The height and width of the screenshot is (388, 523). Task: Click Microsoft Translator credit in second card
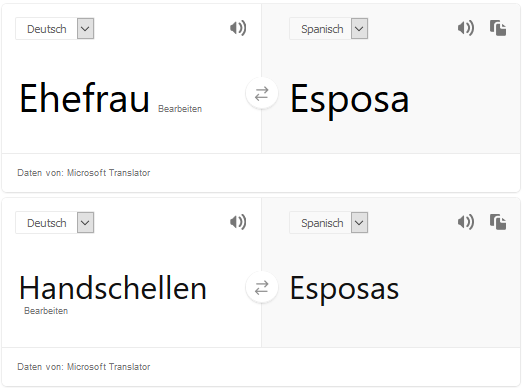(108, 367)
